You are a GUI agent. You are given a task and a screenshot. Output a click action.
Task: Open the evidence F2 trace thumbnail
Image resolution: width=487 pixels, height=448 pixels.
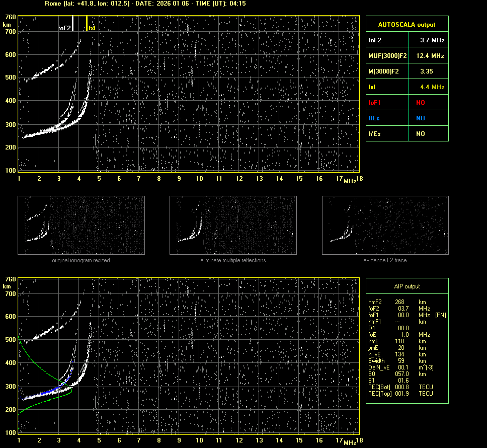coord(385,225)
